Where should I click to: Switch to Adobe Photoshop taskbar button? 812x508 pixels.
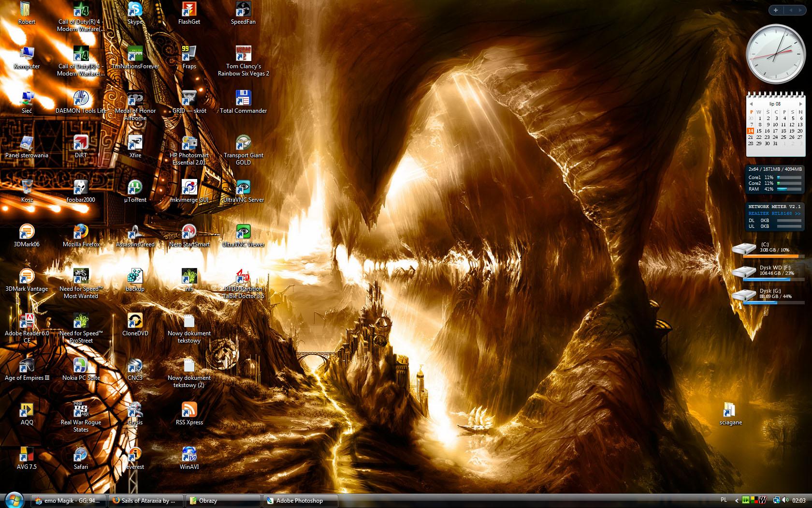point(300,501)
